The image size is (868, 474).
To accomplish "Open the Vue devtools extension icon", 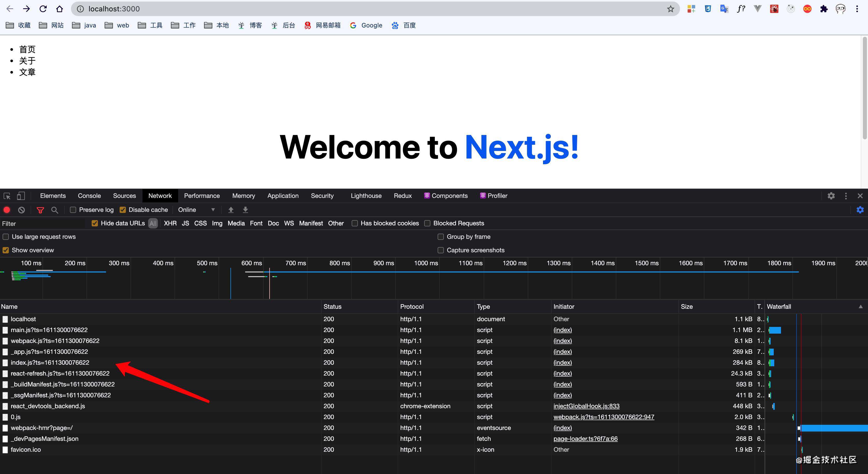I will tap(757, 9).
